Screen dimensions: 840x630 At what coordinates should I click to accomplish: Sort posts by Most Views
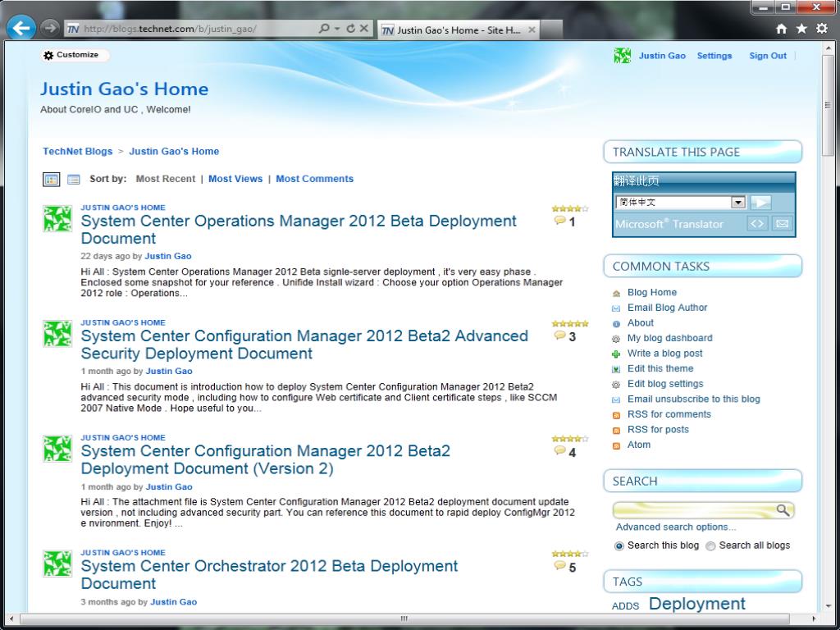(x=235, y=179)
